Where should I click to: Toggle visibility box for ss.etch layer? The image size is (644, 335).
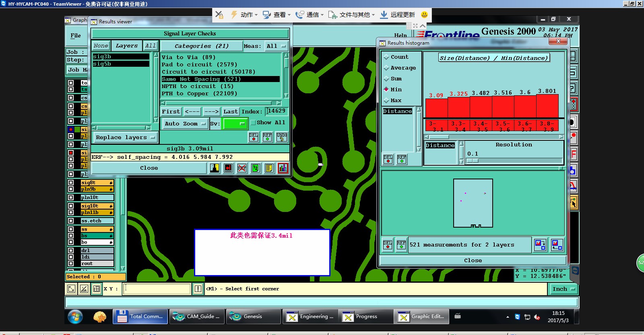[x=71, y=221]
